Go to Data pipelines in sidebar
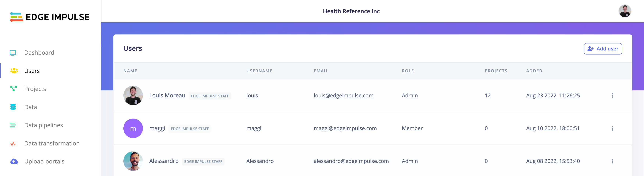Image resolution: width=644 pixels, height=176 pixels. tap(44, 125)
